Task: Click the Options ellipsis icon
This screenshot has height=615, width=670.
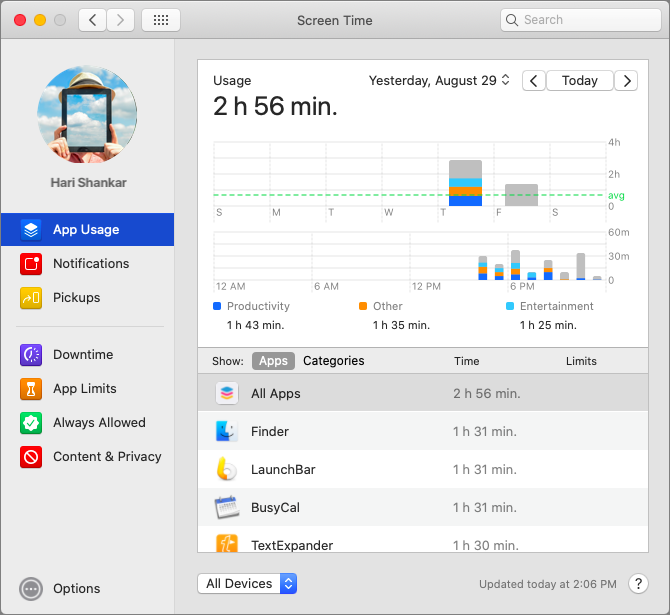Action: 31,589
